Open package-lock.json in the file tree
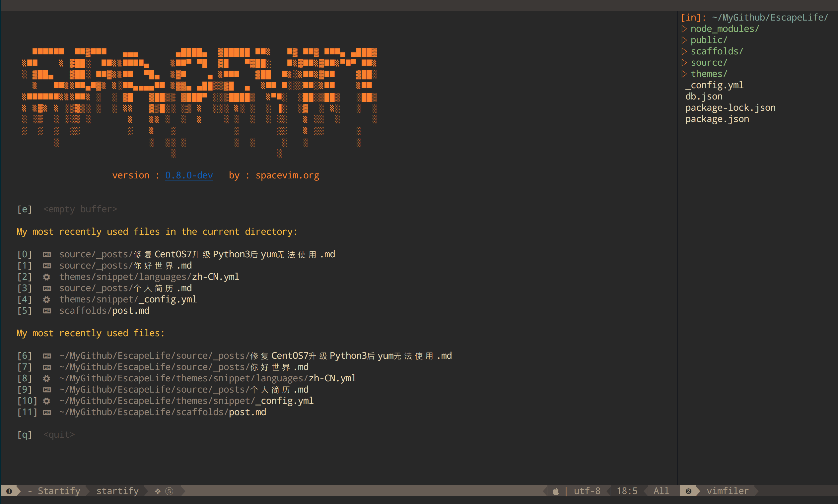The height and width of the screenshot is (504, 838). pos(730,108)
